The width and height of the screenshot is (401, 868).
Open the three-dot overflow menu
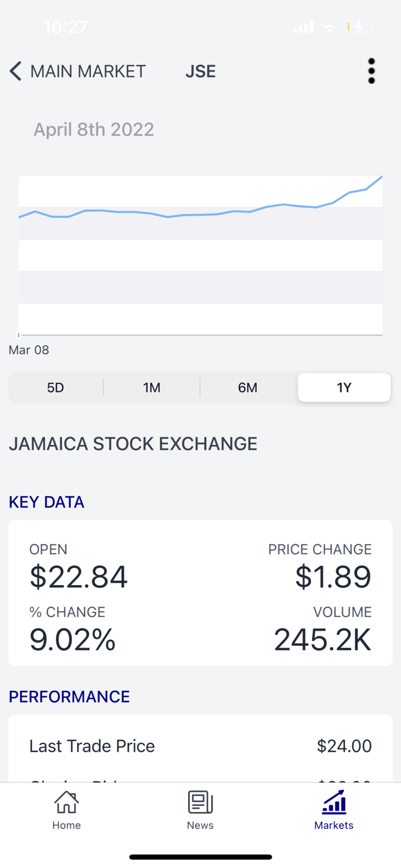click(x=371, y=71)
